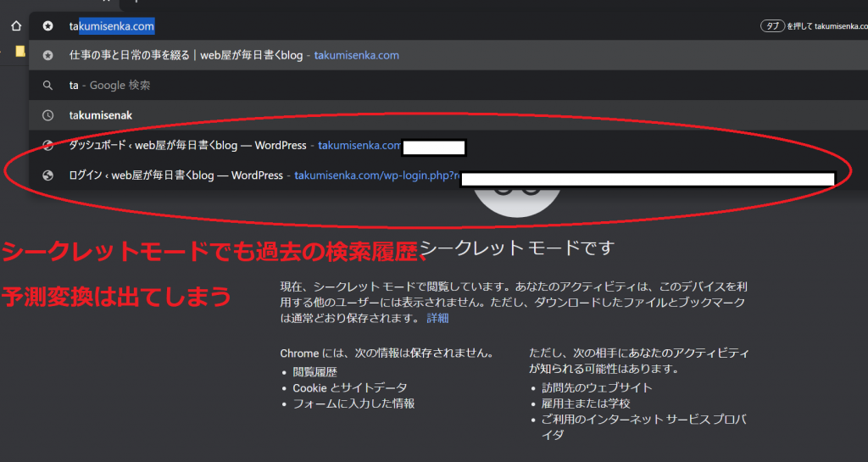Open ログイン WordPress wp-login suggestion

pos(448,175)
